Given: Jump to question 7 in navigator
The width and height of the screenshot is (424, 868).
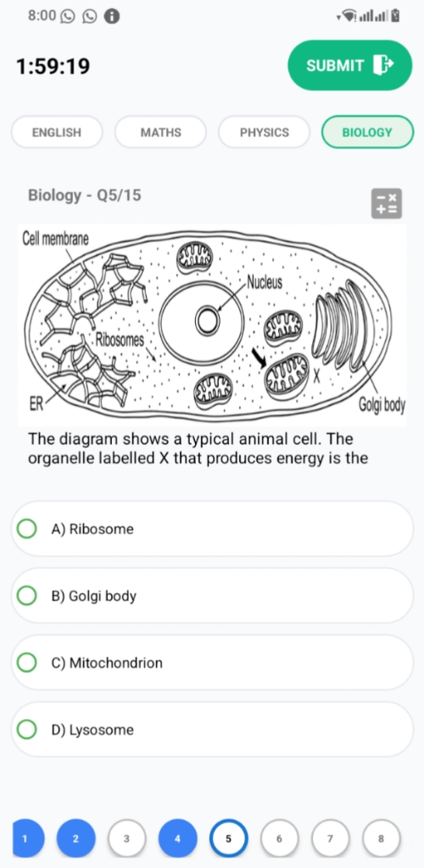Looking at the screenshot, I should [331, 838].
